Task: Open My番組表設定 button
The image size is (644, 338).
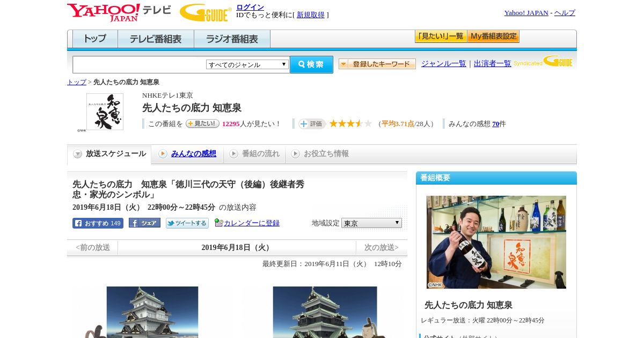Action: (493, 36)
